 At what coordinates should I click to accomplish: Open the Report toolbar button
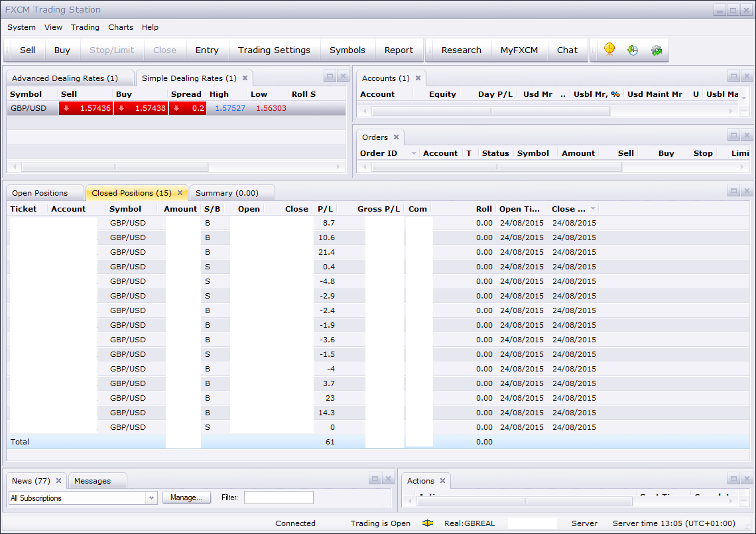pos(399,50)
